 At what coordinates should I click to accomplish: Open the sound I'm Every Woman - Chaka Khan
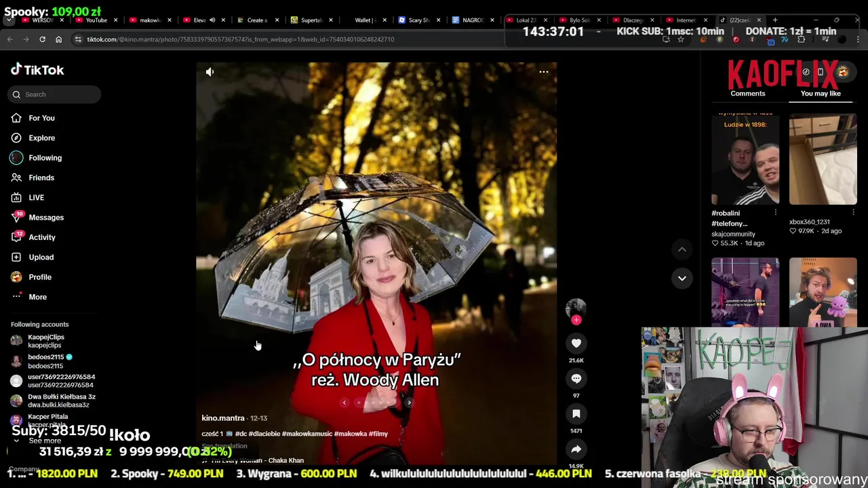pos(257,460)
